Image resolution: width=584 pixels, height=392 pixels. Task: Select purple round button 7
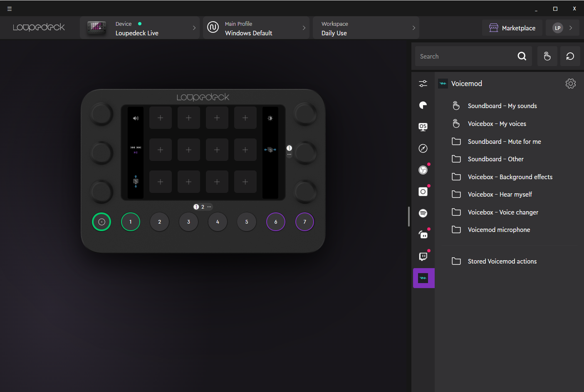(305, 222)
